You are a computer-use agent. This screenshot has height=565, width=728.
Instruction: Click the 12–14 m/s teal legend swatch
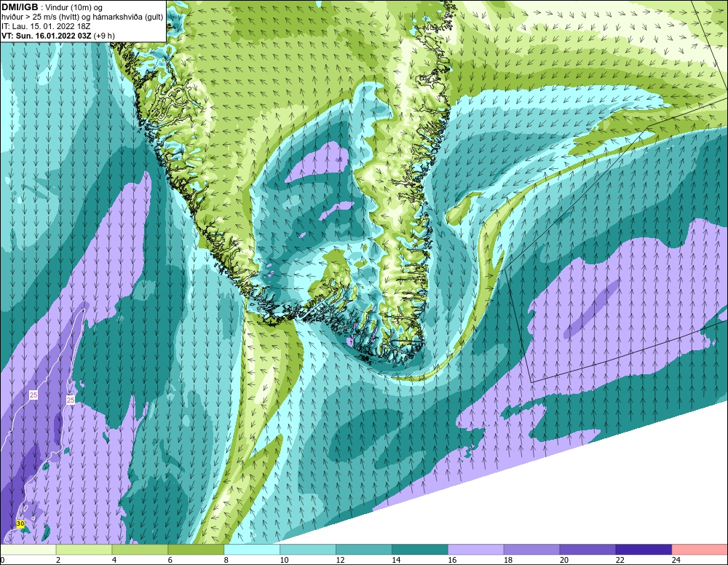tap(363, 550)
